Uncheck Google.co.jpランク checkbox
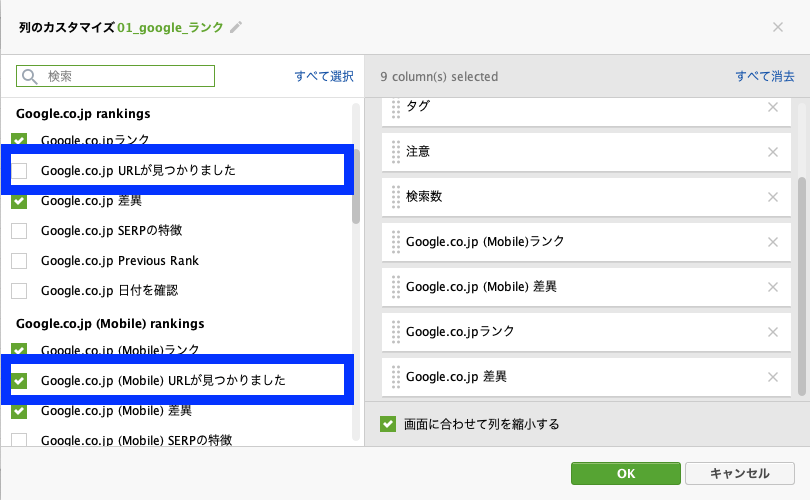The width and height of the screenshot is (810, 500). point(19,139)
